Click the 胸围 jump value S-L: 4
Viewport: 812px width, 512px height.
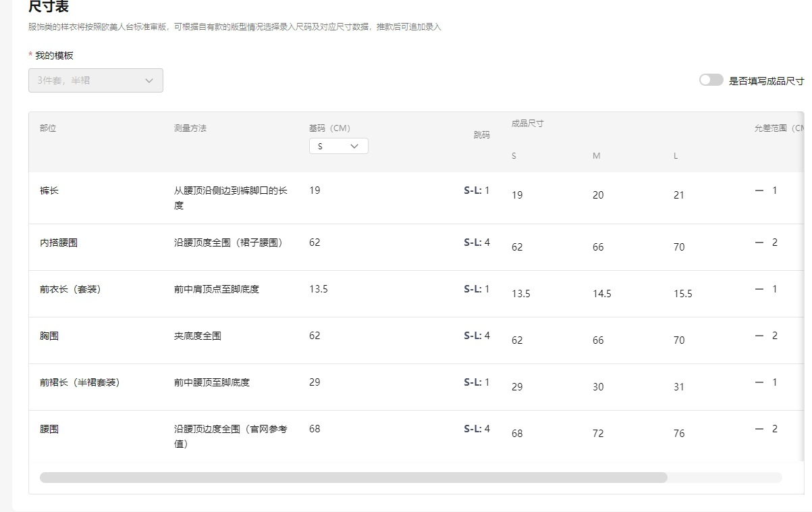(x=477, y=336)
